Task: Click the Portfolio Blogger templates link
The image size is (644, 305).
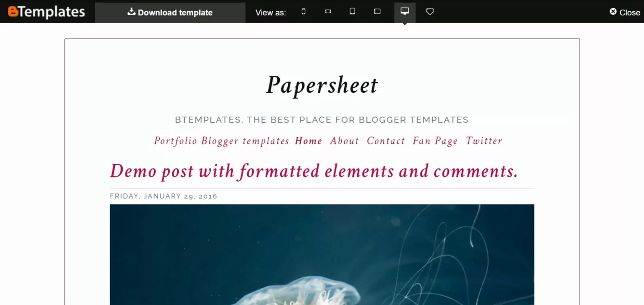Action: click(221, 141)
